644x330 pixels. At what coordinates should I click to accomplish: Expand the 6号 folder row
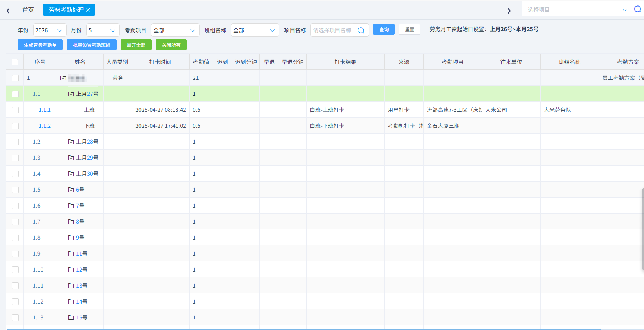click(71, 190)
